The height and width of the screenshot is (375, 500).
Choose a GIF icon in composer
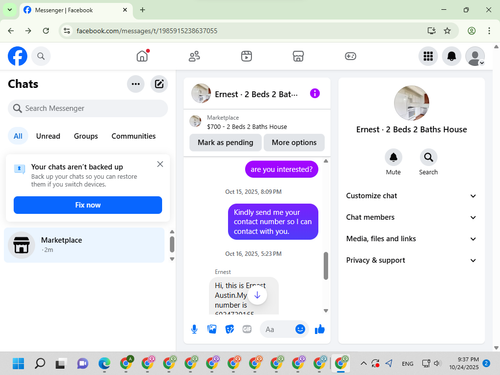pos(247,329)
